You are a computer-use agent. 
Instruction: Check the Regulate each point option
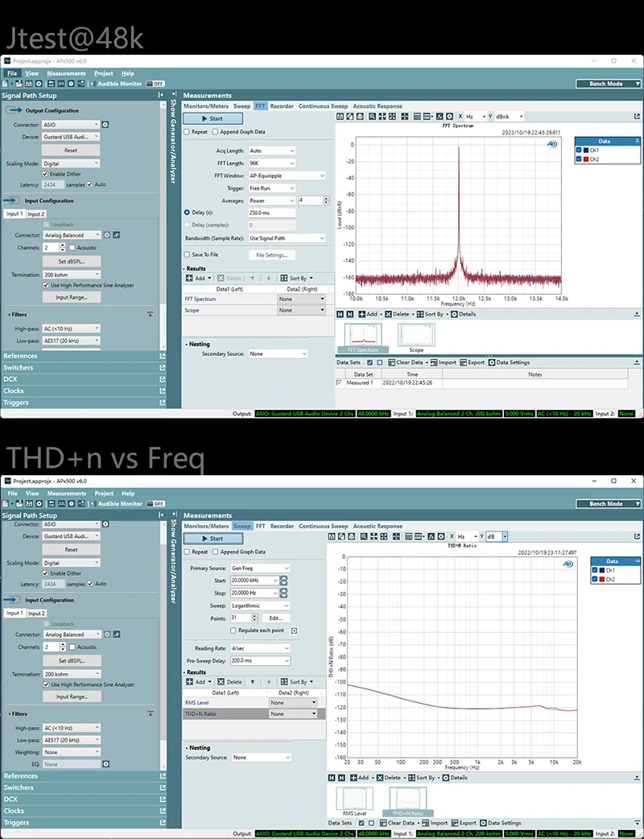[233, 630]
